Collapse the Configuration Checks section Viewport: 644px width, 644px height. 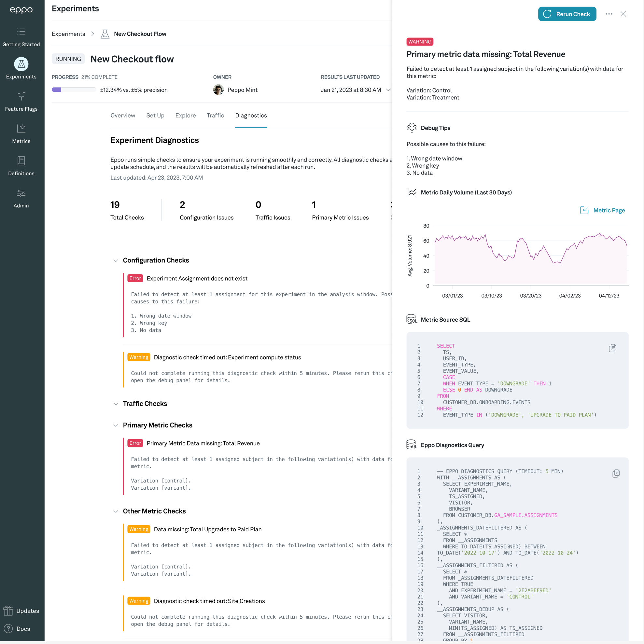click(116, 260)
